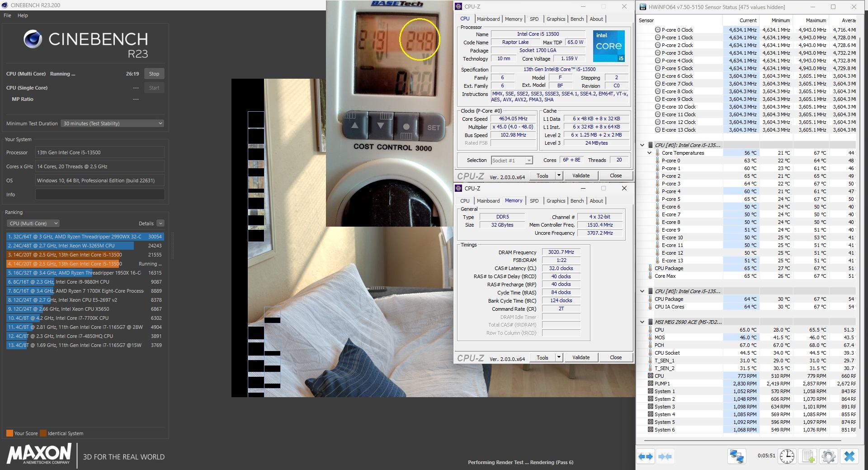Switch to Bench tab in upper CPU-Z
This screenshot has height=470, width=868.
pos(577,19)
